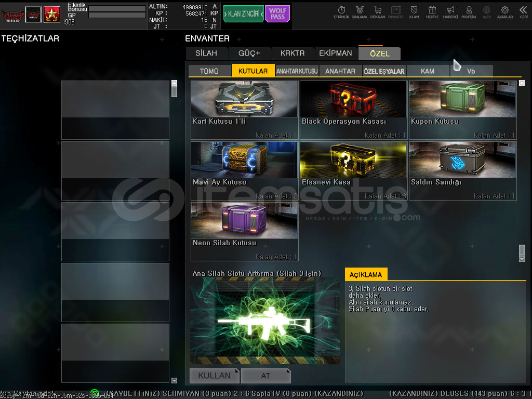Viewport: 532px width, 399px height.
Task: Open the Klan shield icon
Action: (414, 11)
